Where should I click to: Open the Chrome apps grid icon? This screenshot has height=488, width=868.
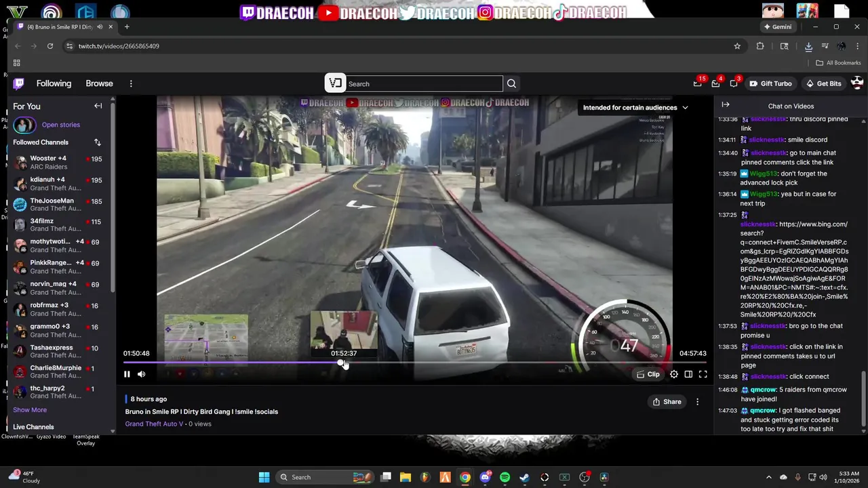click(16, 63)
